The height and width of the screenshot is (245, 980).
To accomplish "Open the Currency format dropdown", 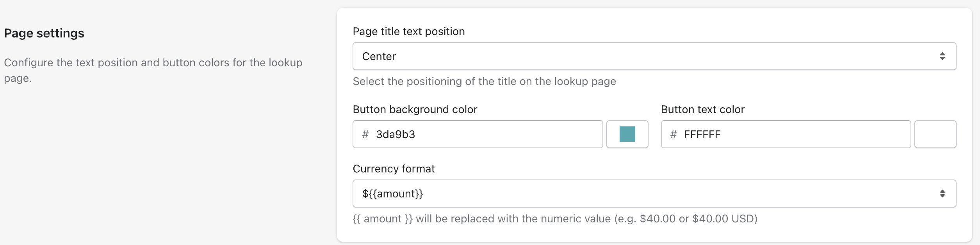I will 654,194.
